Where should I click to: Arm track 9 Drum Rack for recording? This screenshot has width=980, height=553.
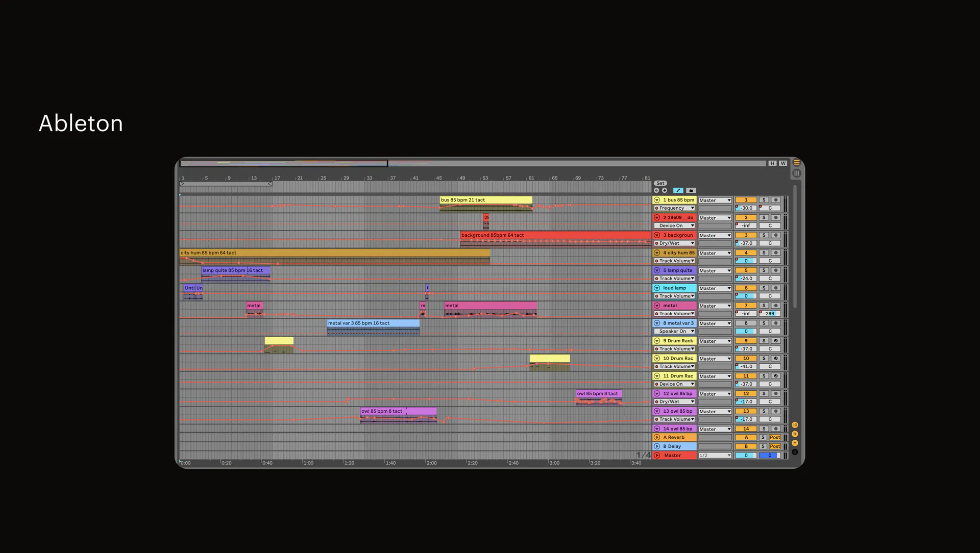pos(776,341)
